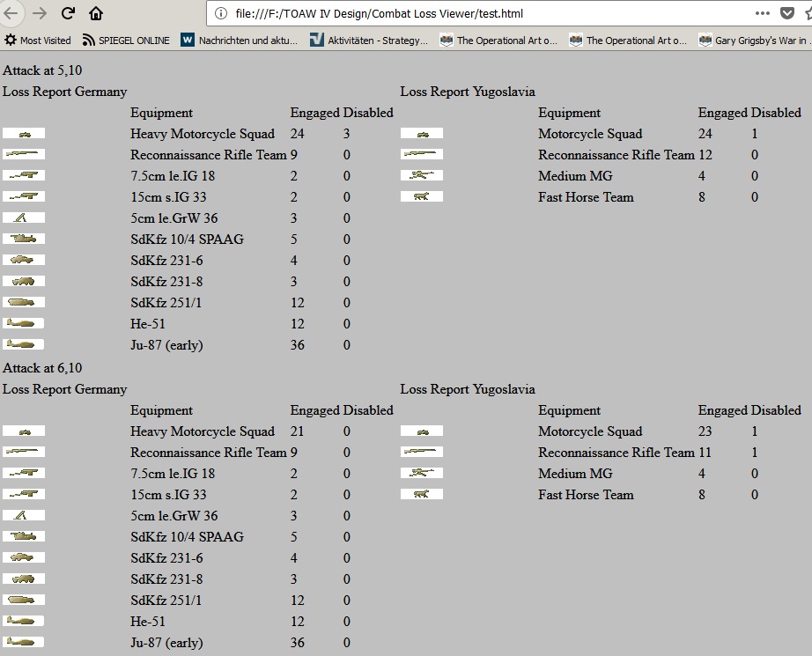Click Yugoslavia Fast Horse Team icon, Attack 6,10
This screenshot has height=656, width=812.
point(422,494)
